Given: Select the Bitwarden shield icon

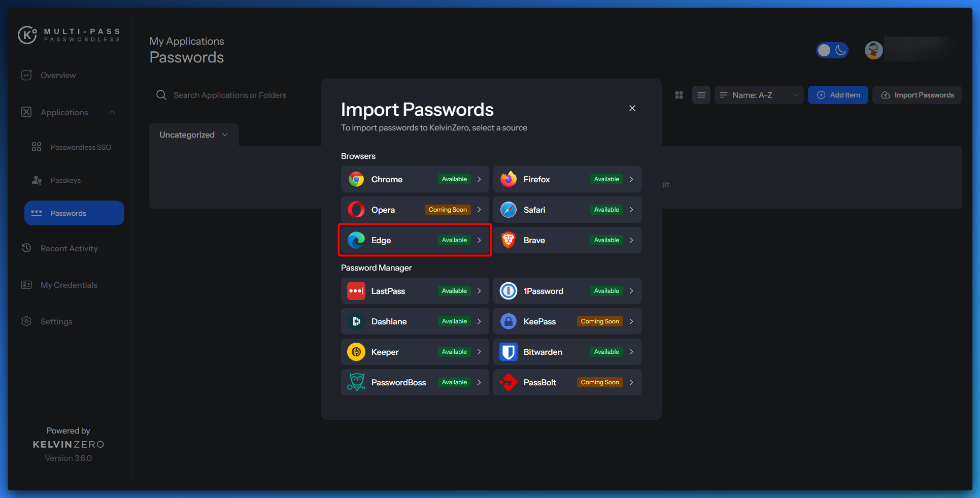Looking at the screenshot, I should pyautogui.click(x=509, y=352).
